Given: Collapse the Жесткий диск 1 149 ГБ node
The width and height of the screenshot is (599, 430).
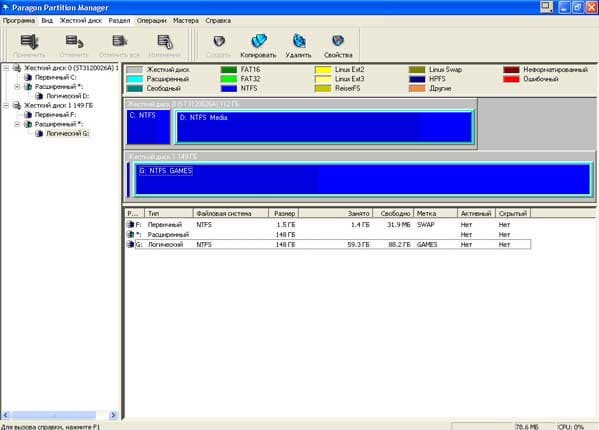Looking at the screenshot, I should (6, 105).
